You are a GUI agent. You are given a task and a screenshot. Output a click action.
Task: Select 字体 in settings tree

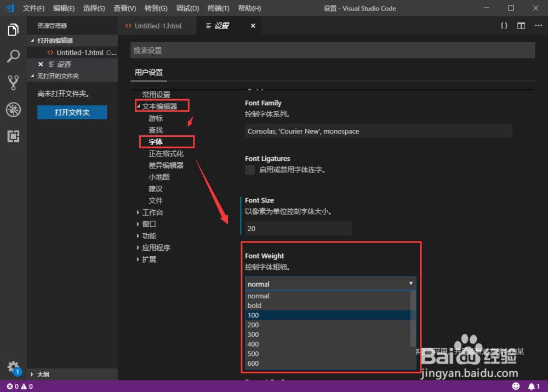(x=156, y=142)
